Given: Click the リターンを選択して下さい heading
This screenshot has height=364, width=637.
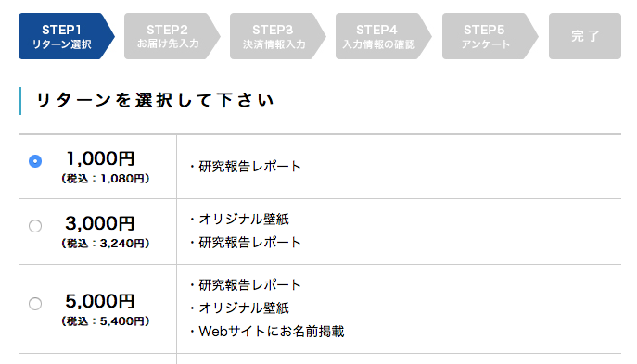Looking at the screenshot, I should pyautogui.click(x=155, y=100).
